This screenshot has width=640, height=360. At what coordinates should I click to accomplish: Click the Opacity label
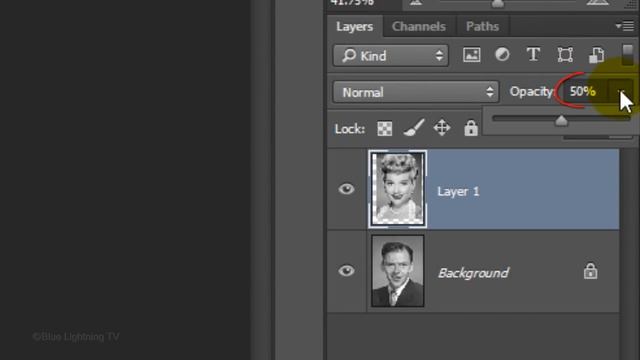(532, 91)
